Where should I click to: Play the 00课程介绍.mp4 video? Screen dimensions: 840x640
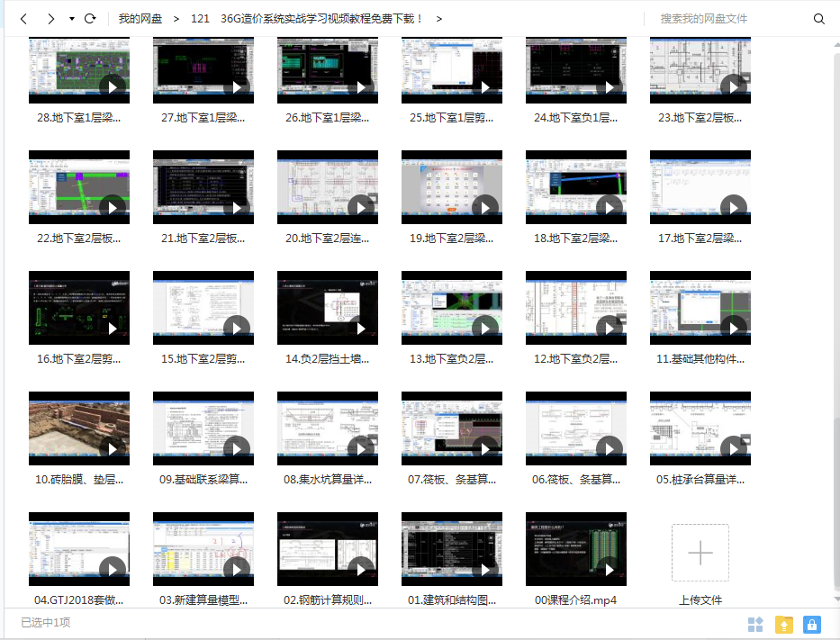[576, 549]
